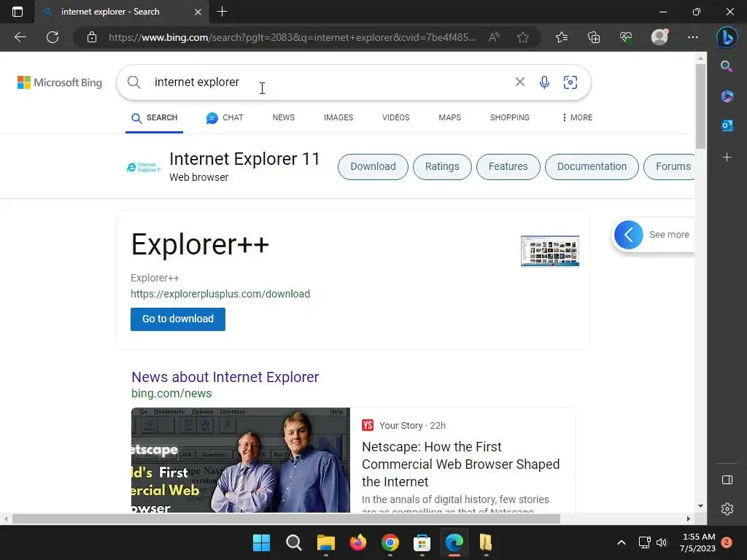Launch Google Chrome from the taskbar
Image resolution: width=747 pixels, height=560 pixels.
[390, 542]
